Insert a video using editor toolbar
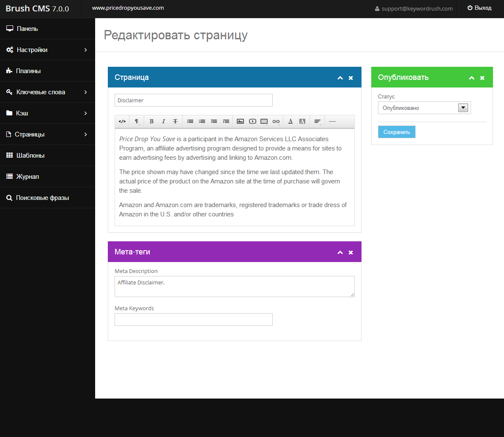 [x=252, y=122]
